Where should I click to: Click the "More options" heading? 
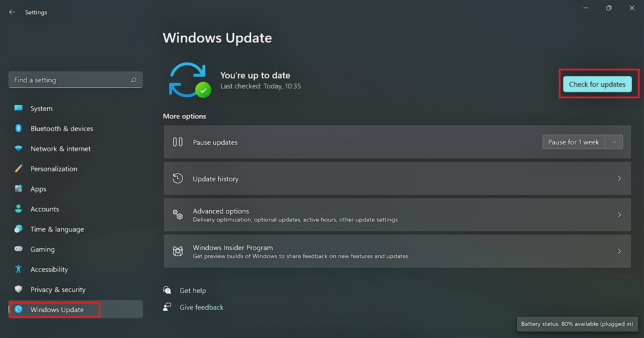[x=184, y=116]
